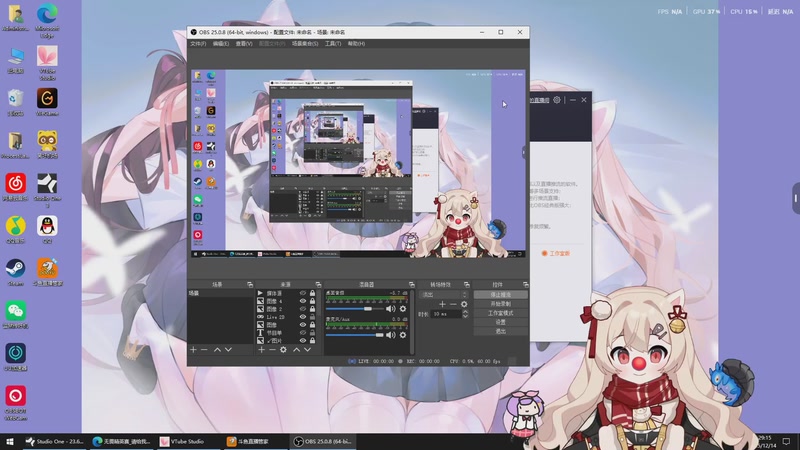
Task: Toggle visibility of 图像 4 source
Action: [303, 301]
